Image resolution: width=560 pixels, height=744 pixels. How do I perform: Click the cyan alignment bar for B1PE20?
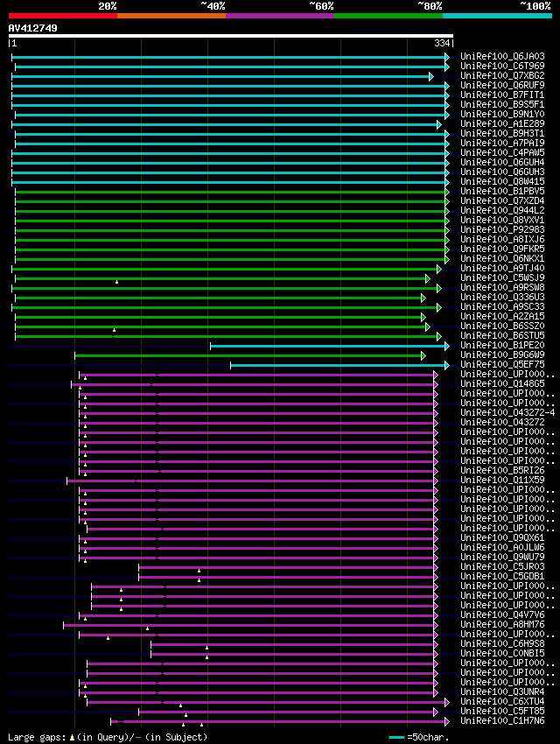point(330,347)
